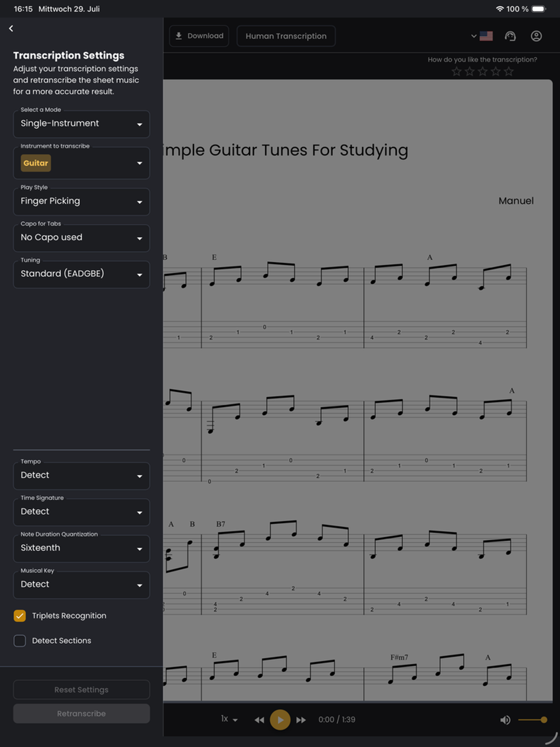Click the composer name Manuel
Image resolution: width=560 pixels, height=747 pixels.
click(516, 201)
